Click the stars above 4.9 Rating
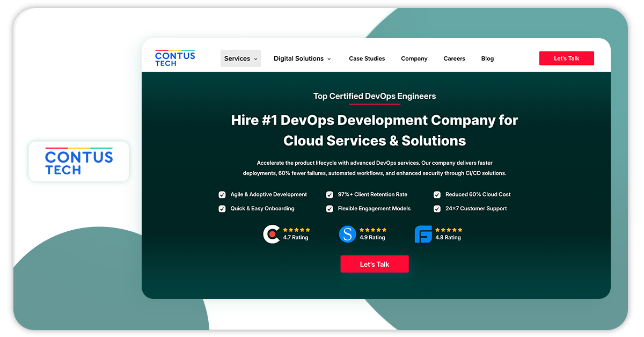This screenshot has height=337, width=644. 373,230
